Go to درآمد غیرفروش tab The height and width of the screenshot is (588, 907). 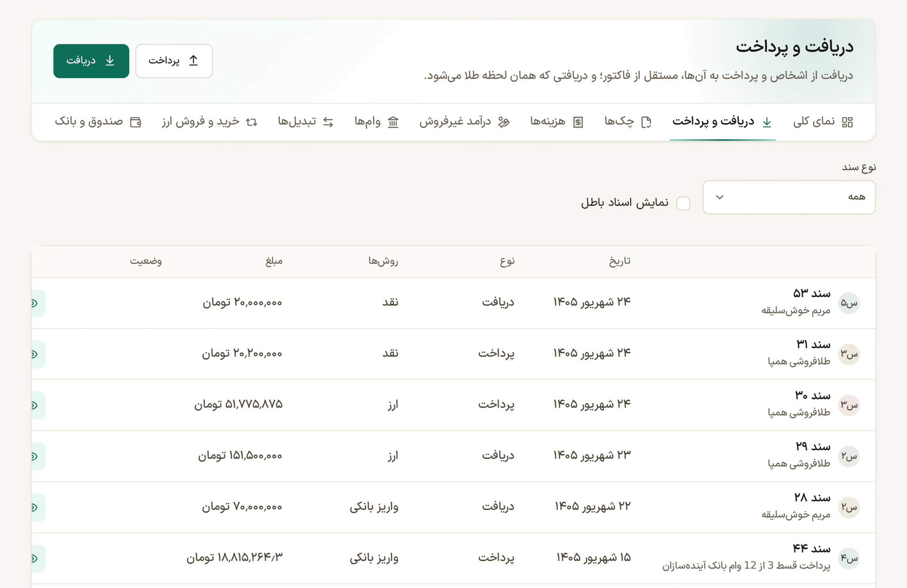[x=465, y=122]
